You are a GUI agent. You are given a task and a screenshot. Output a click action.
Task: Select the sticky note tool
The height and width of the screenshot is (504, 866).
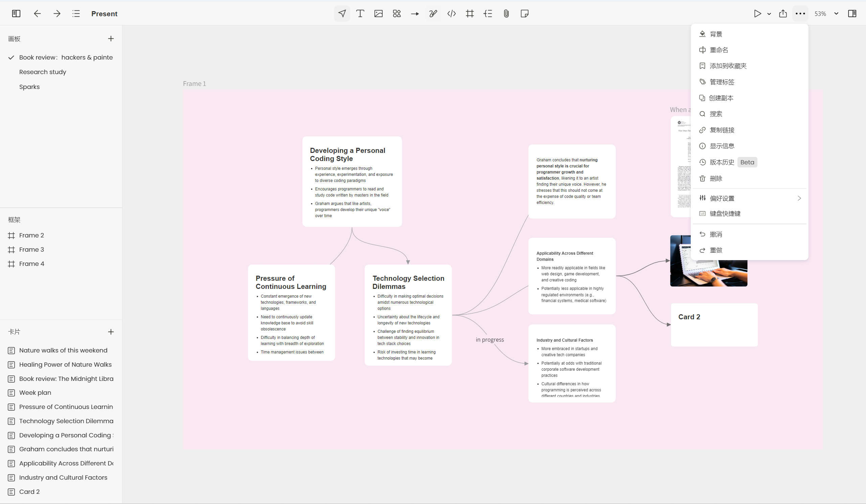tap(524, 14)
